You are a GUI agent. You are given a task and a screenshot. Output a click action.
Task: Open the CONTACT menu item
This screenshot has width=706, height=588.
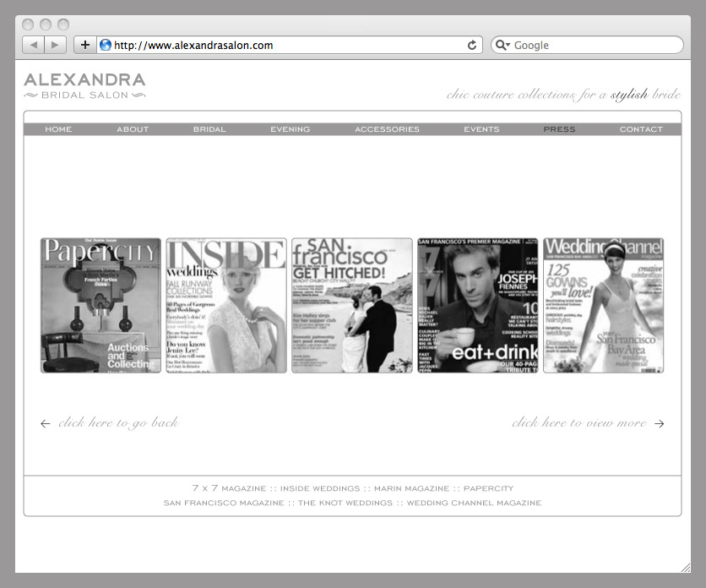click(641, 129)
